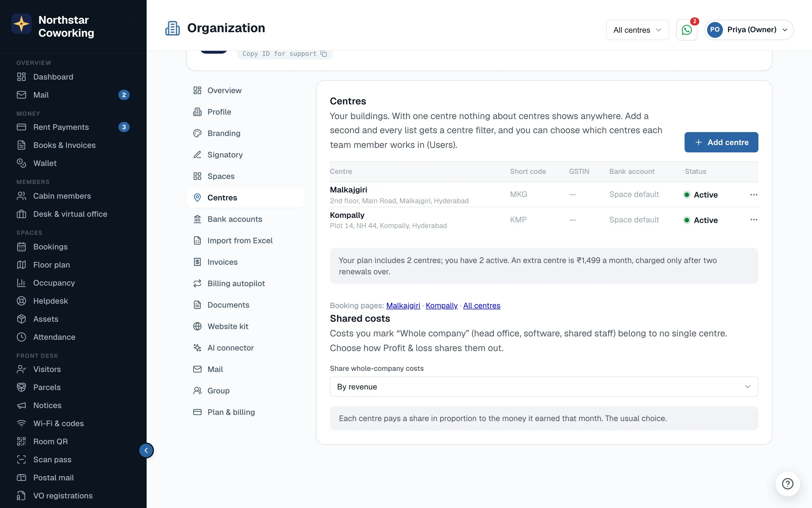Open VO registrations in sidebar
Viewport: 812px width, 508px height.
(x=73, y=496)
